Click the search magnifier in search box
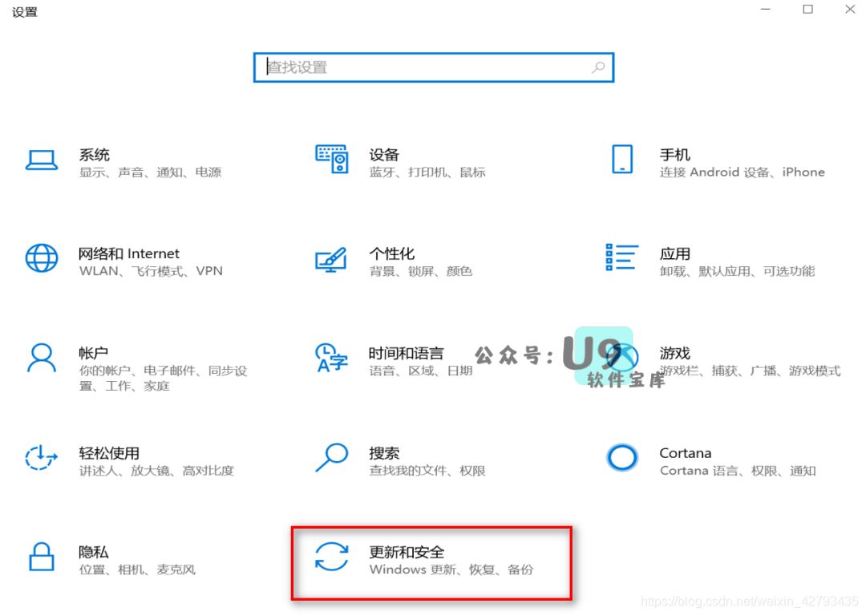This screenshot has height=616, width=866. click(x=598, y=67)
